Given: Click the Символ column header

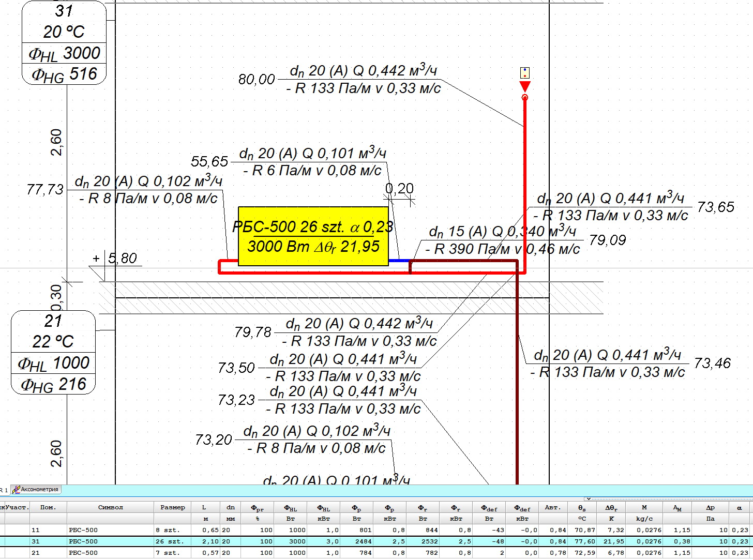Looking at the screenshot, I should tap(111, 507).
